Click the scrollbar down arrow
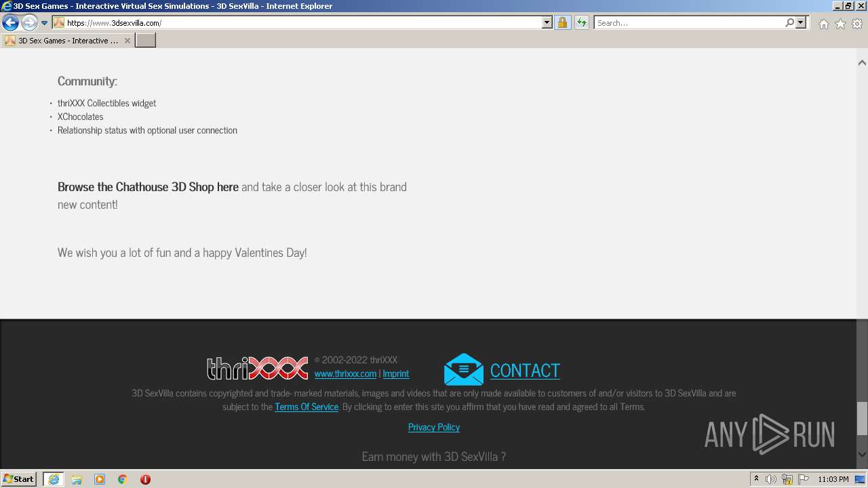 862,454
